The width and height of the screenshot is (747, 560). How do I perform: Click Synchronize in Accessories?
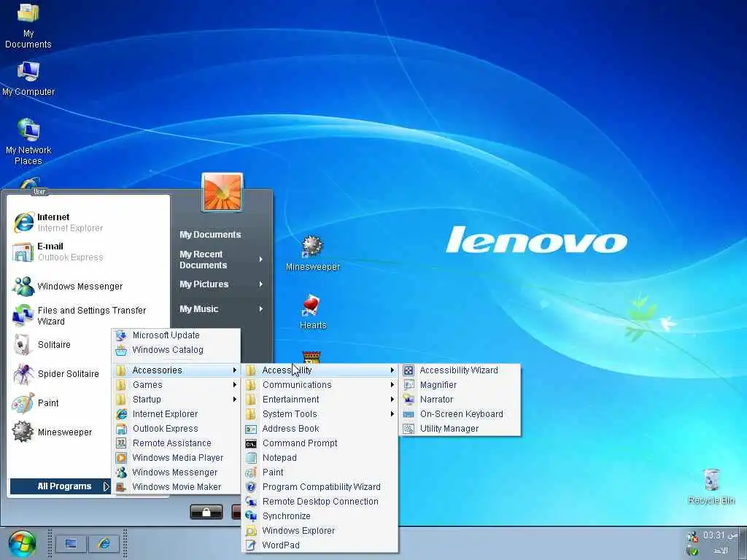point(320,516)
